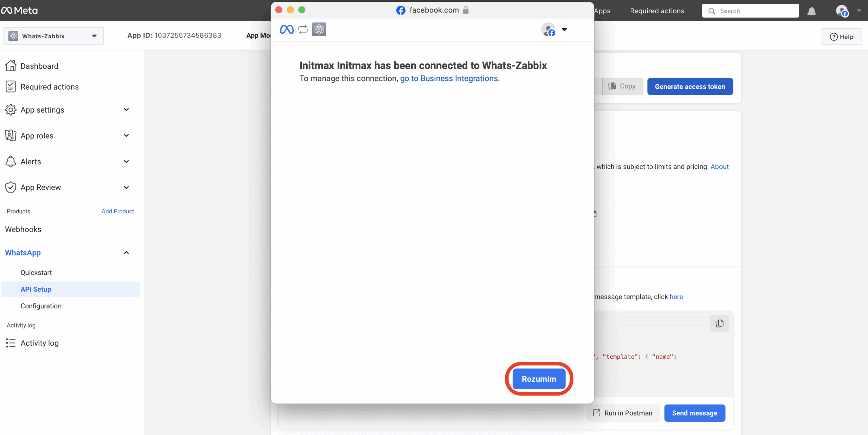Click the Whats-Zabbix app atom icon in popup
This screenshot has width=868, height=435.
(319, 29)
